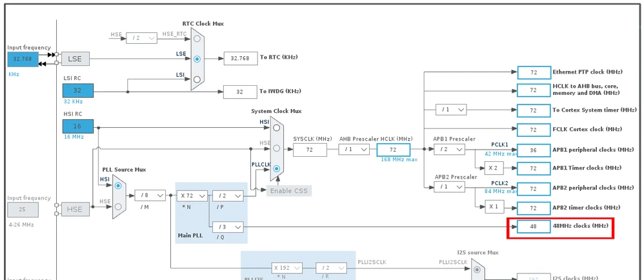The image size is (644, 280).
Task: Open the PLLI2S /R divider dropdown
Action: [x=331, y=268]
